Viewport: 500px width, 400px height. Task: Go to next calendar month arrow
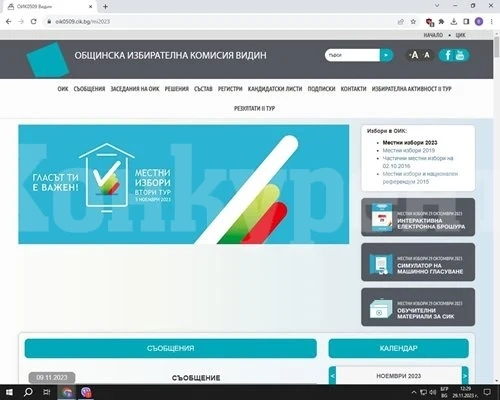pos(465,376)
